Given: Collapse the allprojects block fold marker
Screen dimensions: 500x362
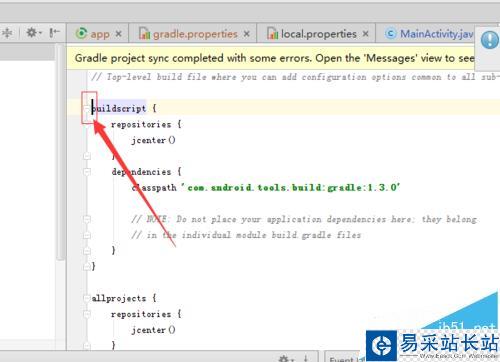Looking at the screenshot, I should coord(87,298).
